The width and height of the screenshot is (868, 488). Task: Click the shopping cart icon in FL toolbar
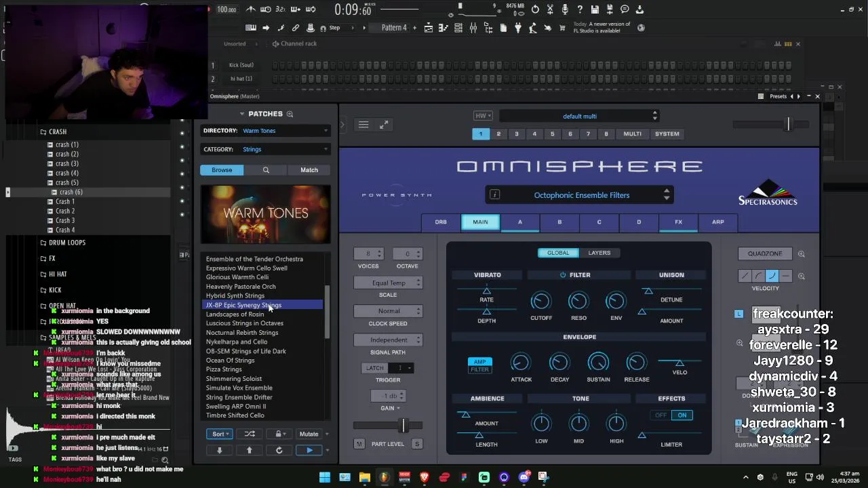562,28
